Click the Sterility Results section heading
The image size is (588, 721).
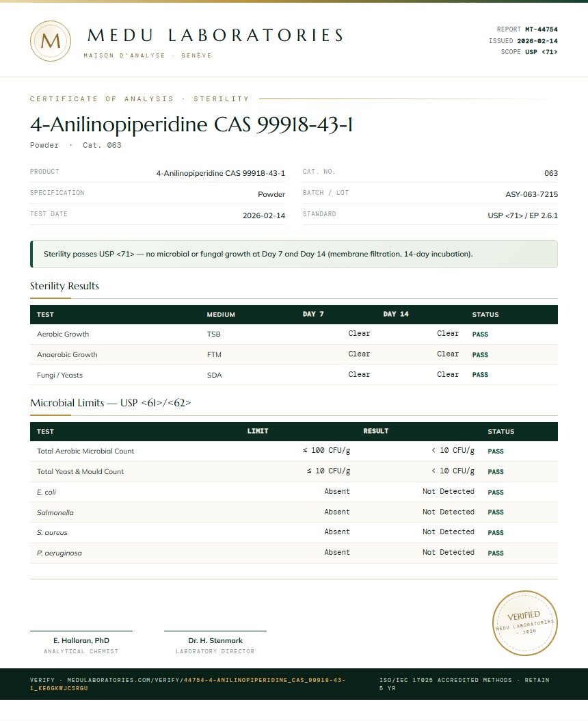click(x=64, y=286)
